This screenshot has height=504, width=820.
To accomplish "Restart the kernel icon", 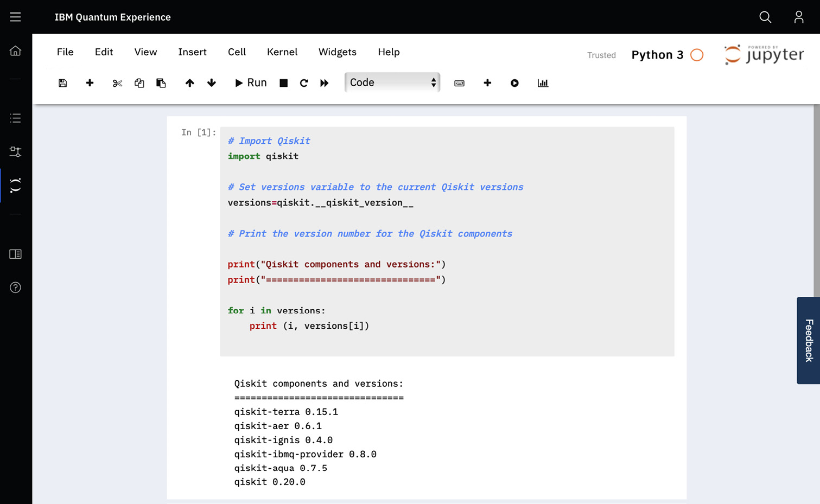I will click(304, 83).
